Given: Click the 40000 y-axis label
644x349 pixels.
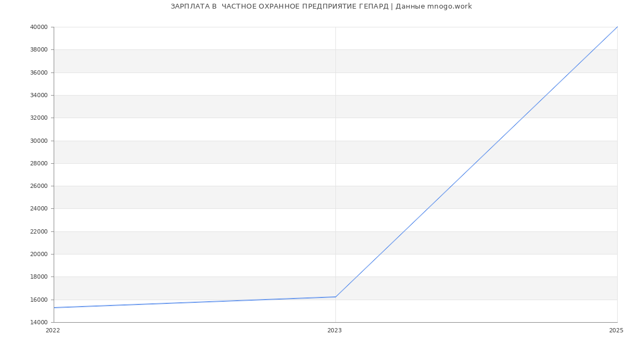Looking at the screenshot, I should coord(39,27).
